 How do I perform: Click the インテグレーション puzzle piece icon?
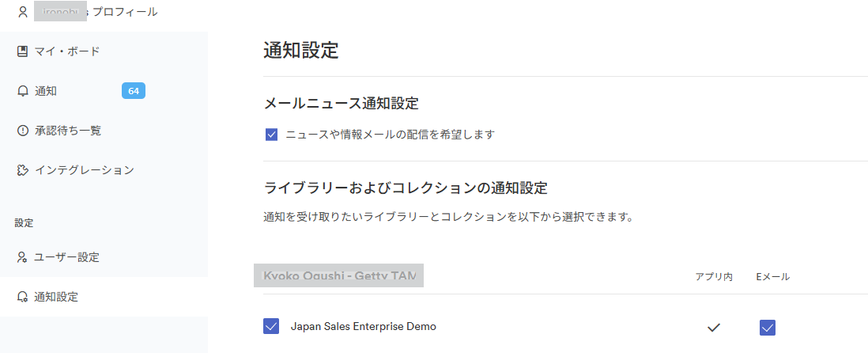23,170
